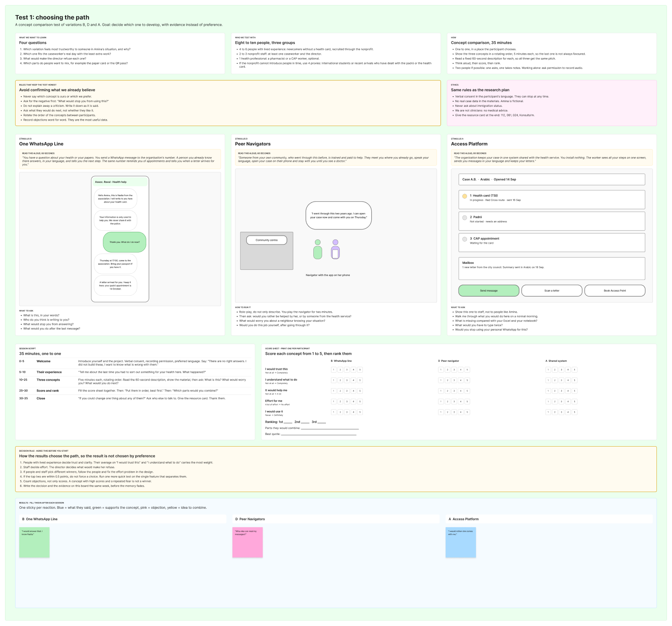Click the Community centre label

267,240
